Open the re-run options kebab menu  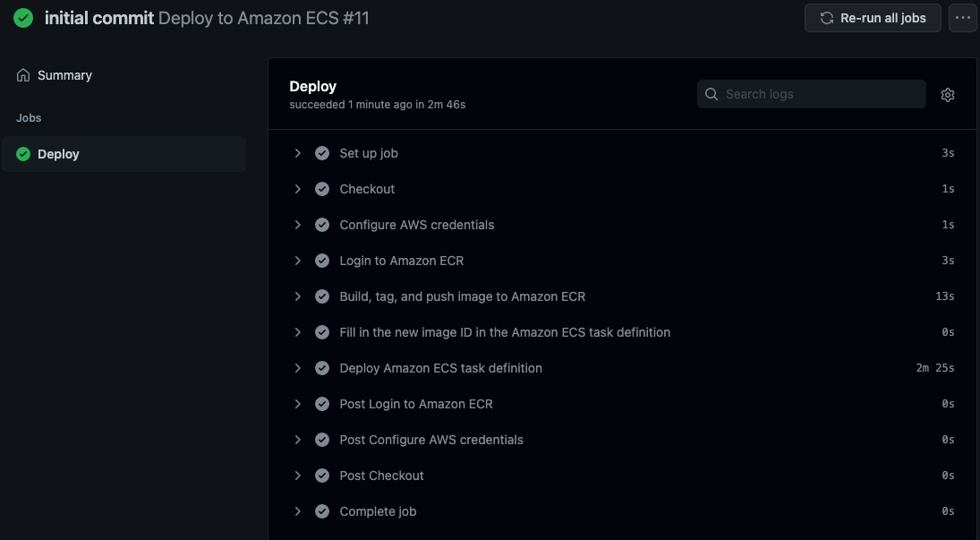pyautogui.click(x=963, y=18)
